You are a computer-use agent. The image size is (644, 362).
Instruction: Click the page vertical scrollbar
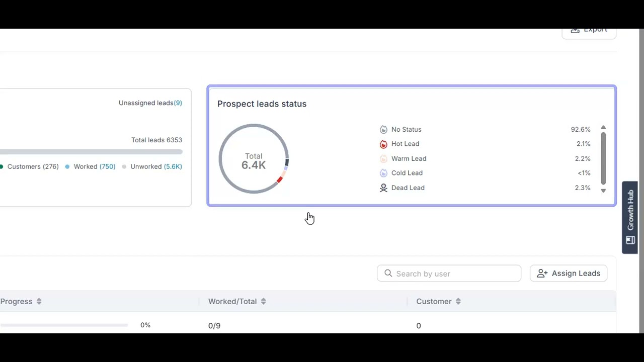[x=641, y=181]
